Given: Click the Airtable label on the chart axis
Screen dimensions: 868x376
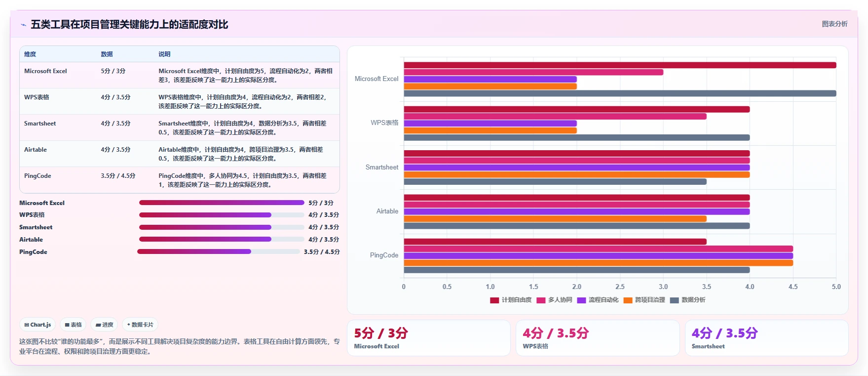Looking at the screenshot, I should (x=387, y=211).
